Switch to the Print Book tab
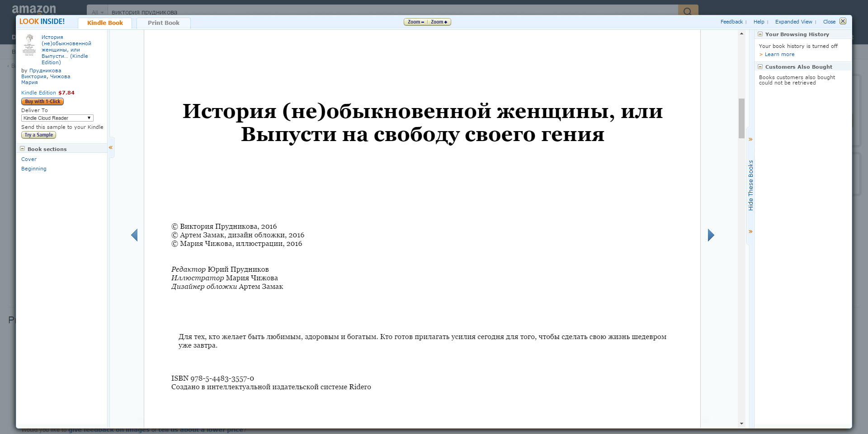The width and height of the screenshot is (868, 434). click(164, 23)
